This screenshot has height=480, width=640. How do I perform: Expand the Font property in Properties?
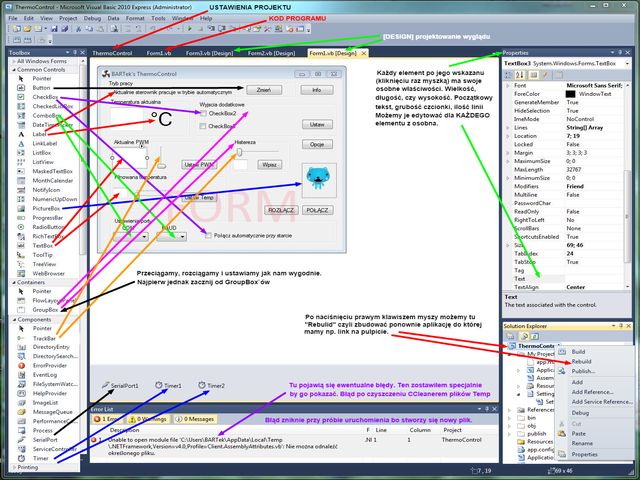click(508, 86)
